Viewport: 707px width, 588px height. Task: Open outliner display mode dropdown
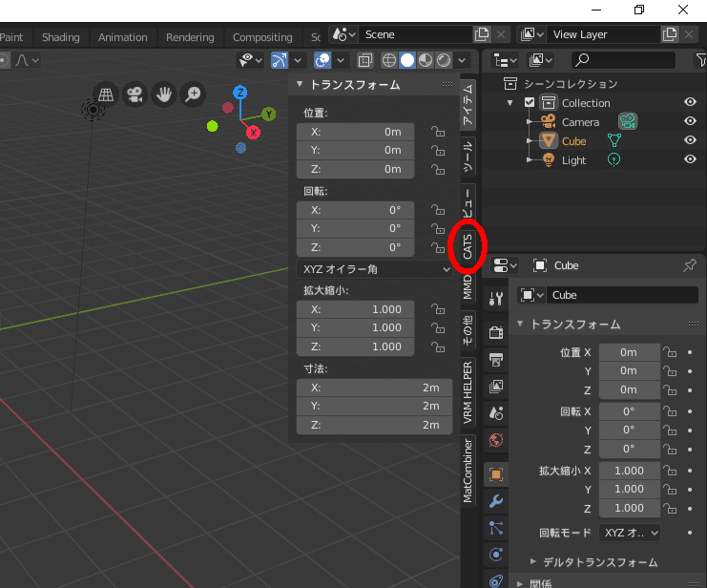(x=505, y=59)
